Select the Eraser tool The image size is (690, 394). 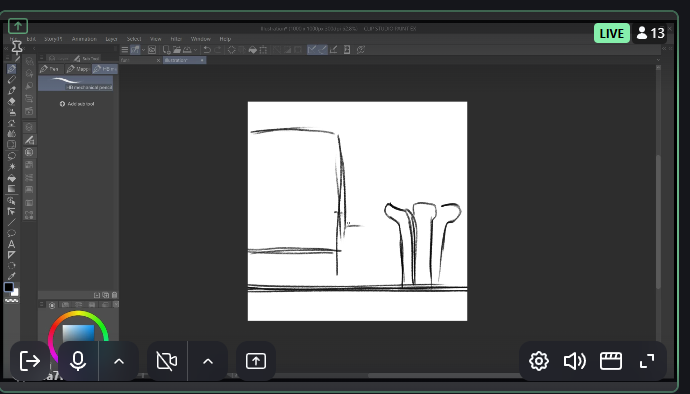click(12, 101)
